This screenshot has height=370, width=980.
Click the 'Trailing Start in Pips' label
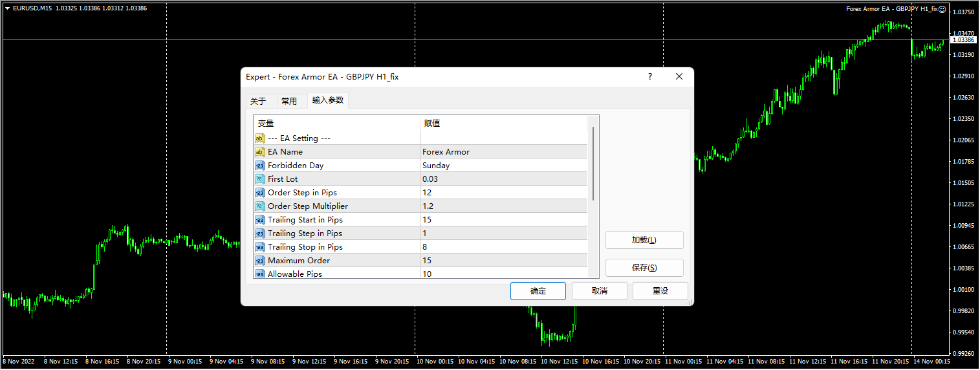[305, 220]
